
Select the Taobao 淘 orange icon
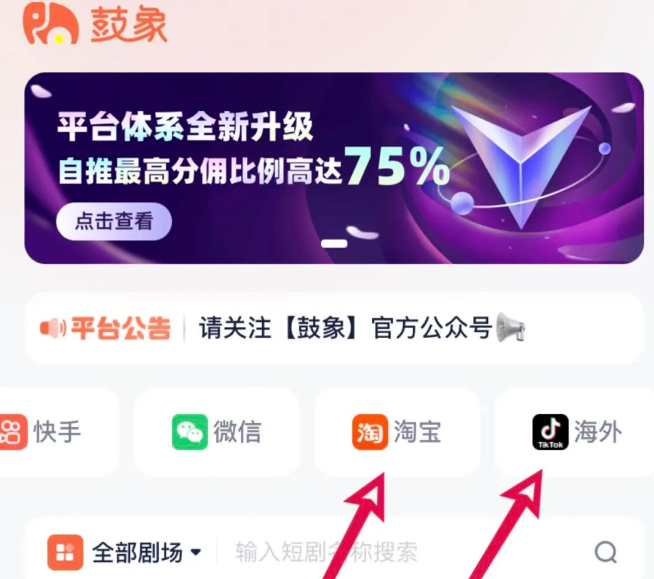coord(370,432)
